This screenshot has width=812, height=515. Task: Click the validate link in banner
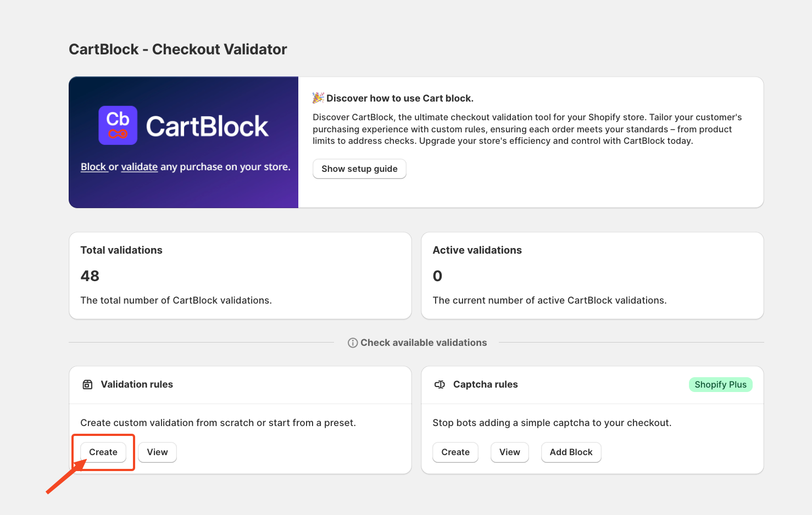pyautogui.click(x=139, y=167)
